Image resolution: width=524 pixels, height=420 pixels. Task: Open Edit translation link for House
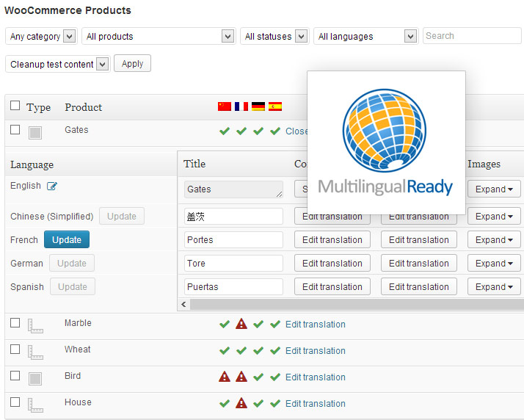315,403
